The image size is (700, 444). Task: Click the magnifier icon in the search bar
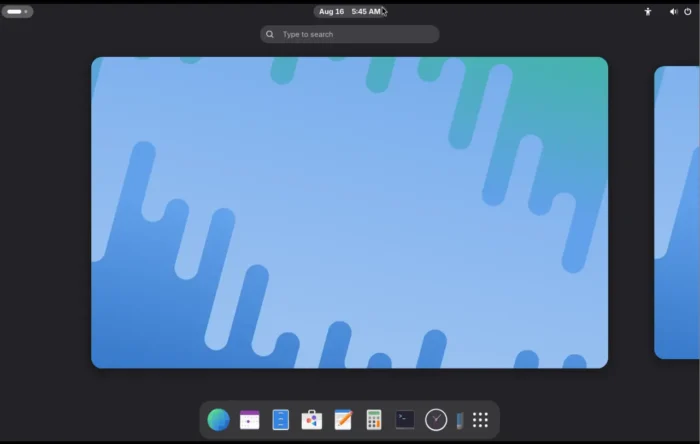coord(270,34)
